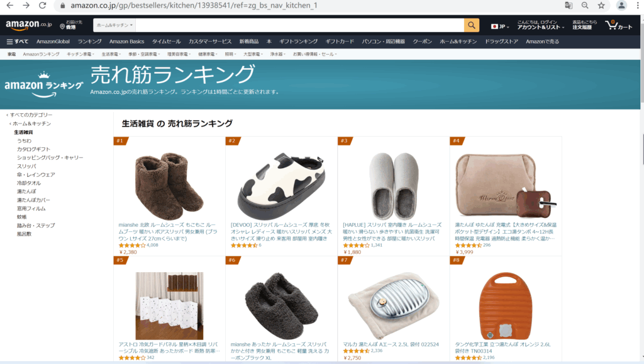This screenshot has height=364, width=644.
Task: Click the mianshe brown boots product image
Action: pyautogui.click(x=169, y=186)
